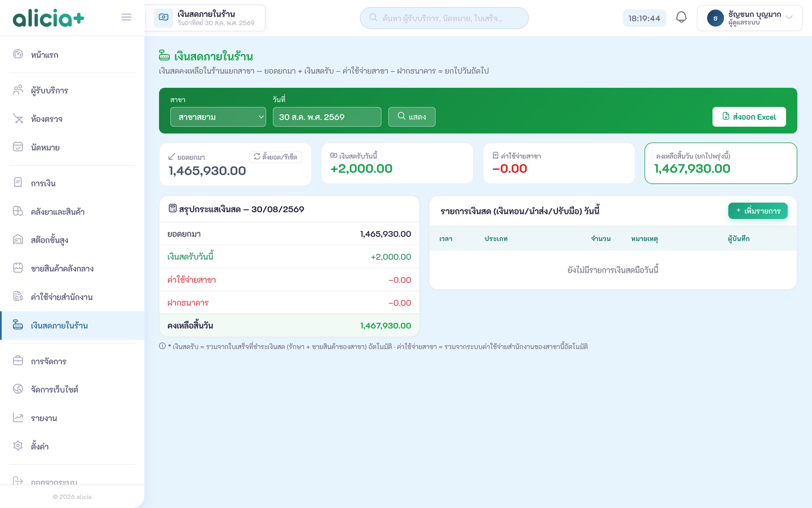Click ยังไม่มีรายการเงินสดมือวันนี้ empty message
Image resolution: width=812 pixels, height=508 pixels.
click(x=613, y=270)
